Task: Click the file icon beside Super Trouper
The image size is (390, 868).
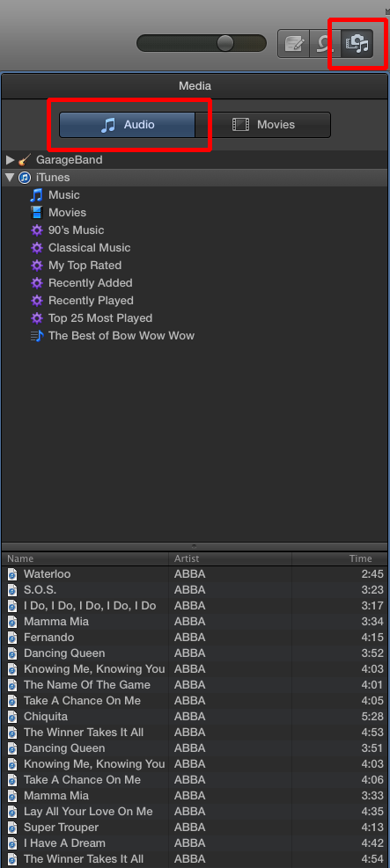Action: pos(12,827)
